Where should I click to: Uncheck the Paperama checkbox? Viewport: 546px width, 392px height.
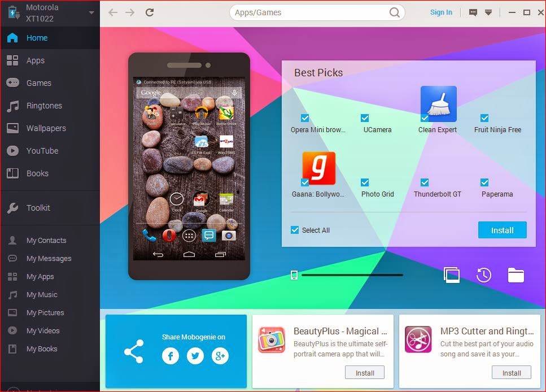pyautogui.click(x=484, y=182)
